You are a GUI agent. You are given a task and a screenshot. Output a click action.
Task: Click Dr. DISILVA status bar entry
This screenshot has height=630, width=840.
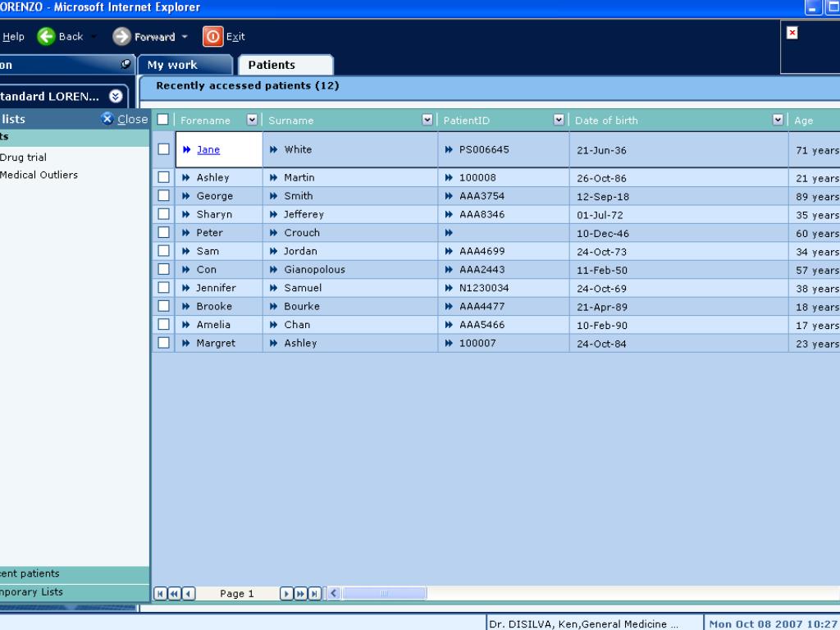coord(583,624)
